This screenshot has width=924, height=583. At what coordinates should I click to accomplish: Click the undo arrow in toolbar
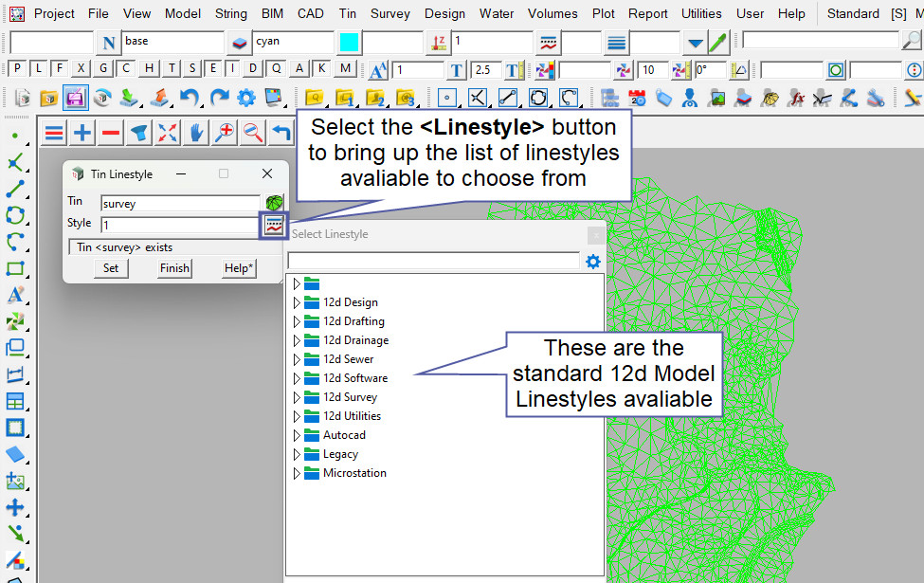[190, 98]
